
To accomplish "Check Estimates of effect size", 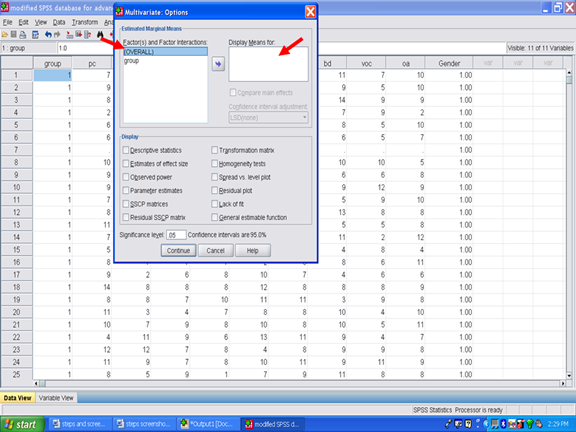I will (126, 163).
